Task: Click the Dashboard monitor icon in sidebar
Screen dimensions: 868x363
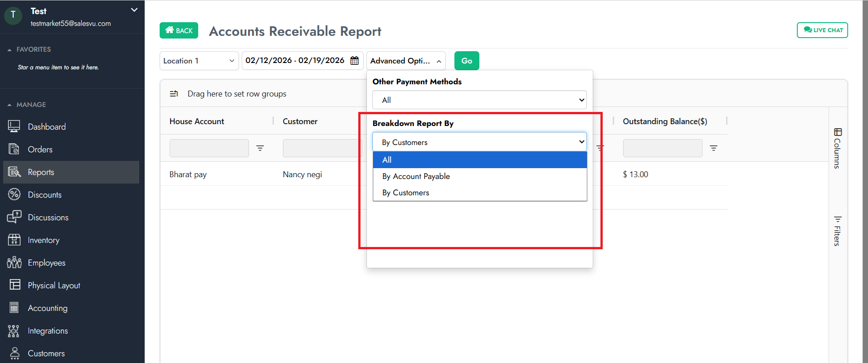Action: (x=14, y=126)
